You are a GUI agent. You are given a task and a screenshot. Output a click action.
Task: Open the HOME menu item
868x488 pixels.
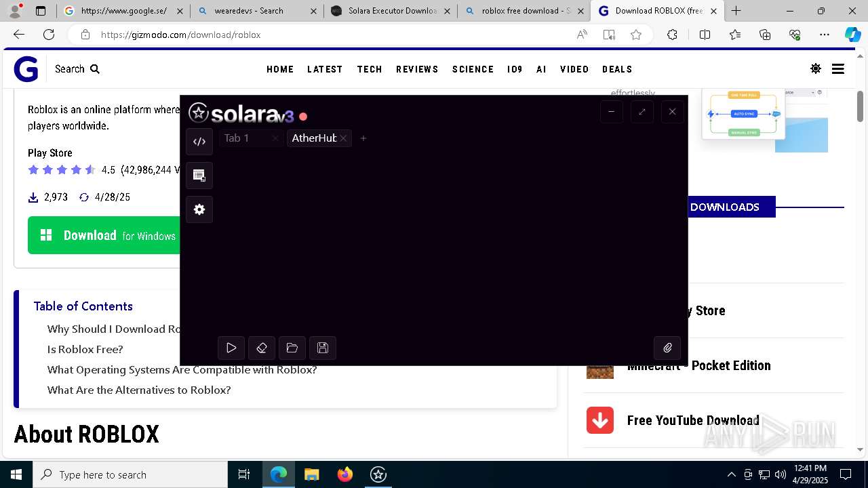[280, 69]
